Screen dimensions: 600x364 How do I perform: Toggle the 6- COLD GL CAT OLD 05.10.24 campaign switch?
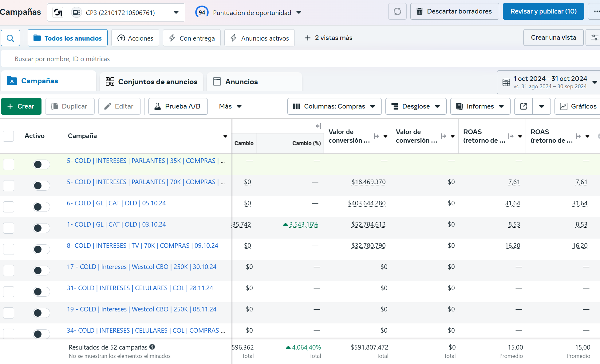click(x=41, y=207)
